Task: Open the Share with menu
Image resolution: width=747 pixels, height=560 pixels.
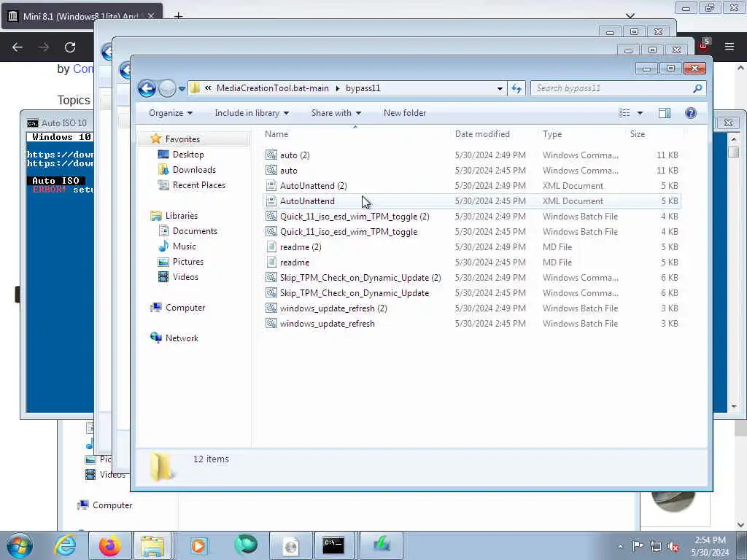Action: coord(336,113)
